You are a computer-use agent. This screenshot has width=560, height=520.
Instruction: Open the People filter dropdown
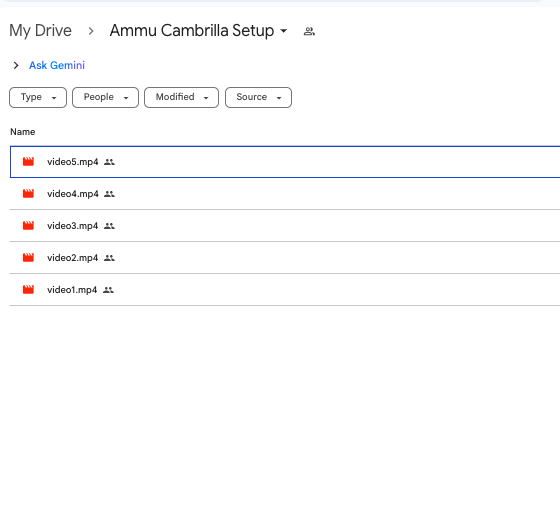[105, 97]
